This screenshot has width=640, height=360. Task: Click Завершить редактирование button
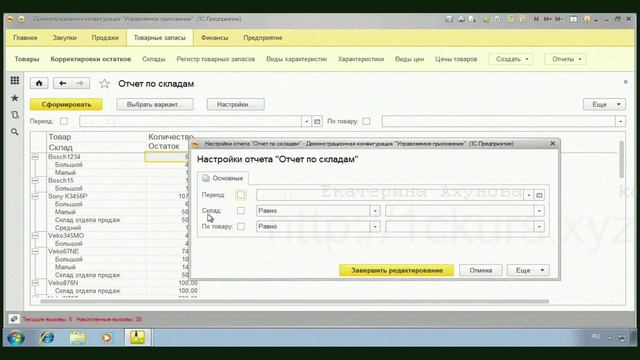tap(396, 270)
